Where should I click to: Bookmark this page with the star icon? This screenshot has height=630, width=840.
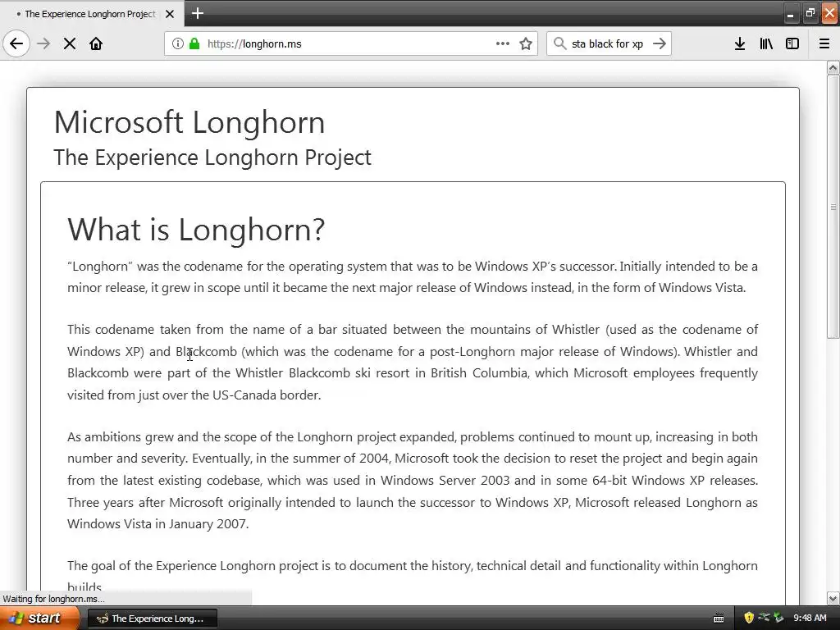coord(526,43)
